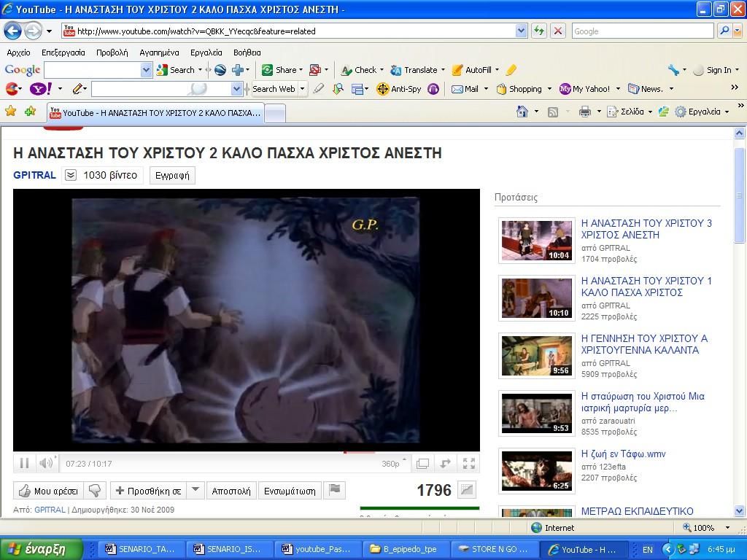Click the Home icon in the command bar
Viewport: 747px width, 560px height.
(522, 112)
